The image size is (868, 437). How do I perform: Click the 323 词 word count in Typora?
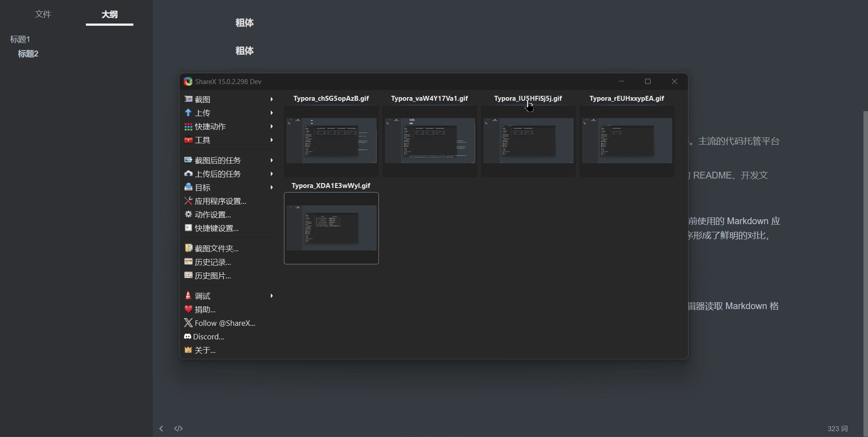click(x=837, y=428)
